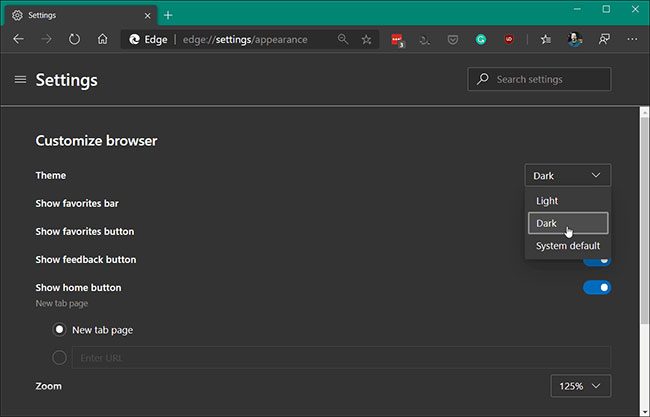Toggle the Show home button switch
Viewport: 650px width, 417px height.
point(597,287)
